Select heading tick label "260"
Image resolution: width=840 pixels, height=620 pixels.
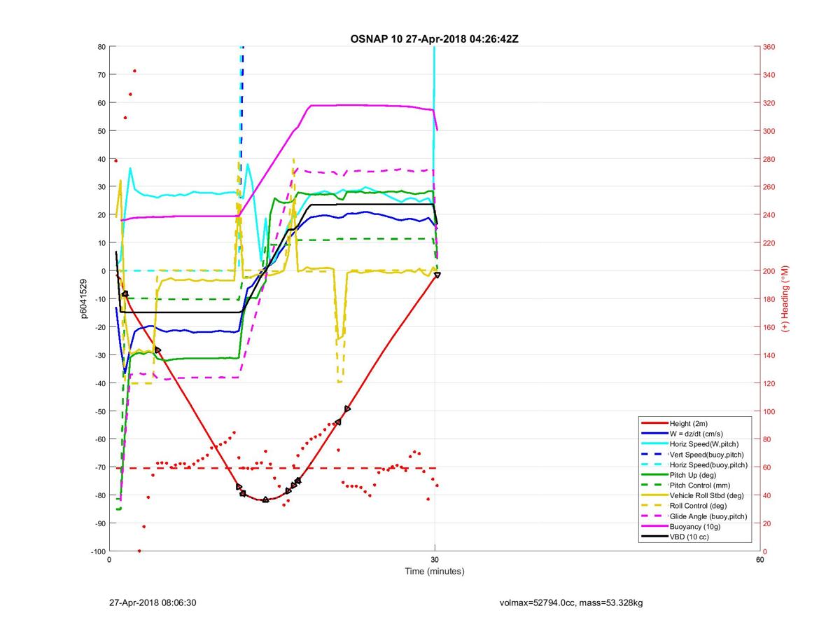(x=769, y=187)
